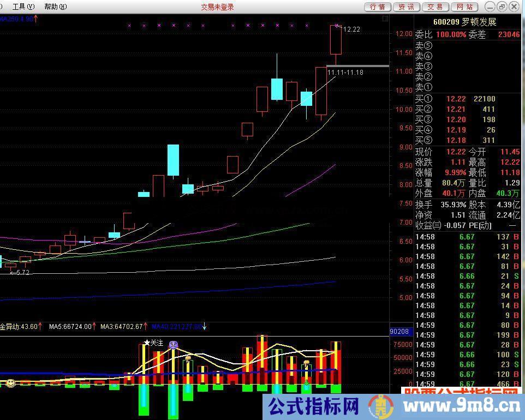Click the red up arrow after MA3 value
525x420 pixels.
point(146,327)
